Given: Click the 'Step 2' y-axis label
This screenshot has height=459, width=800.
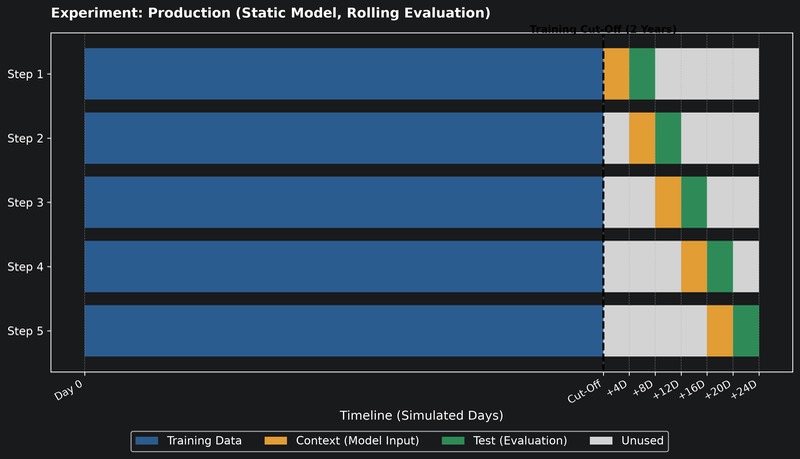Looking at the screenshot, I should 26,139.
